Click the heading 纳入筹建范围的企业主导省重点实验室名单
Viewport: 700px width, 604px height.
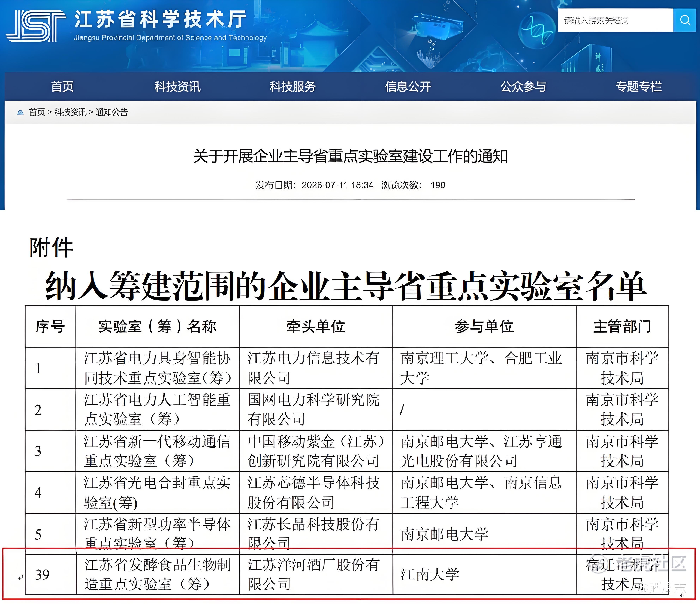click(346, 286)
